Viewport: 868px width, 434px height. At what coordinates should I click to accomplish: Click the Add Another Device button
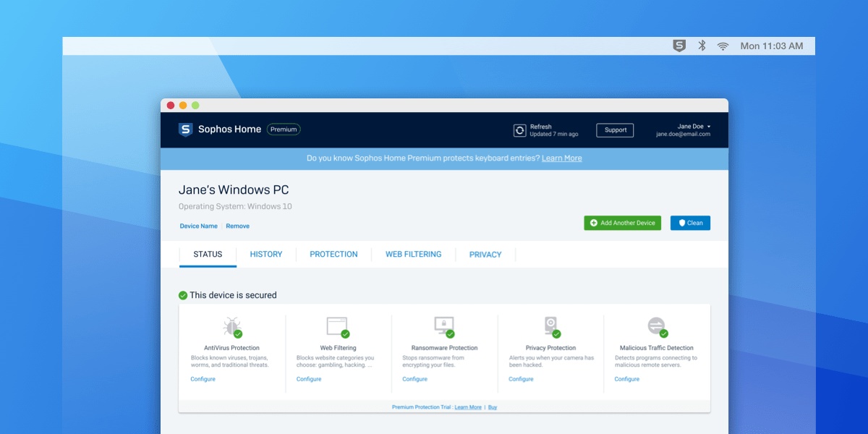point(622,223)
